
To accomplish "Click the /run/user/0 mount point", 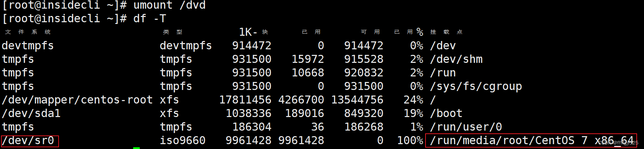I will 466,127.
